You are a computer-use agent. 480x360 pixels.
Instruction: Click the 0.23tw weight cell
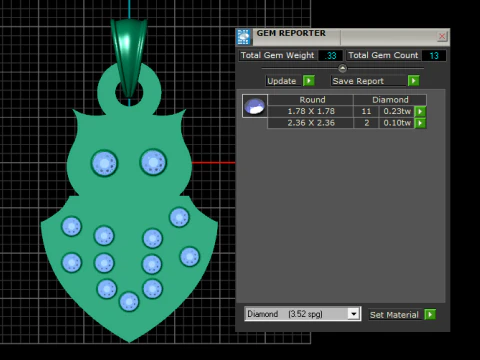(397, 111)
